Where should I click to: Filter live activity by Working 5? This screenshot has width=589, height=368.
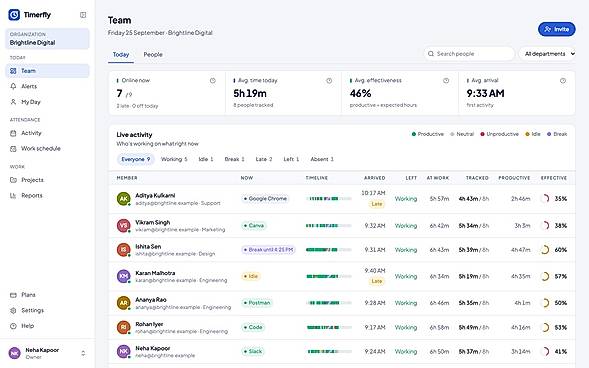pyautogui.click(x=174, y=159)
